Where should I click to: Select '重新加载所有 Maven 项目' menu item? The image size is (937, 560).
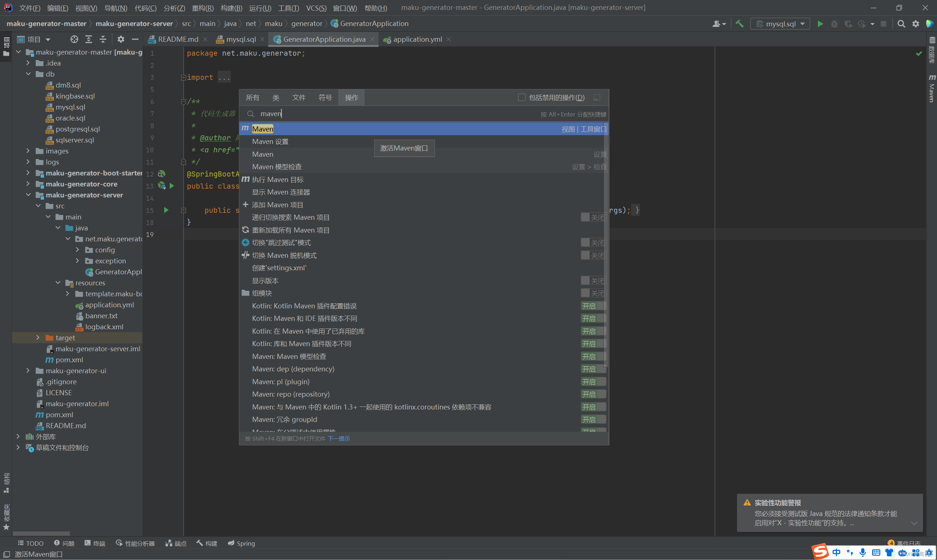pyautogui.click(x=291, y=229)
